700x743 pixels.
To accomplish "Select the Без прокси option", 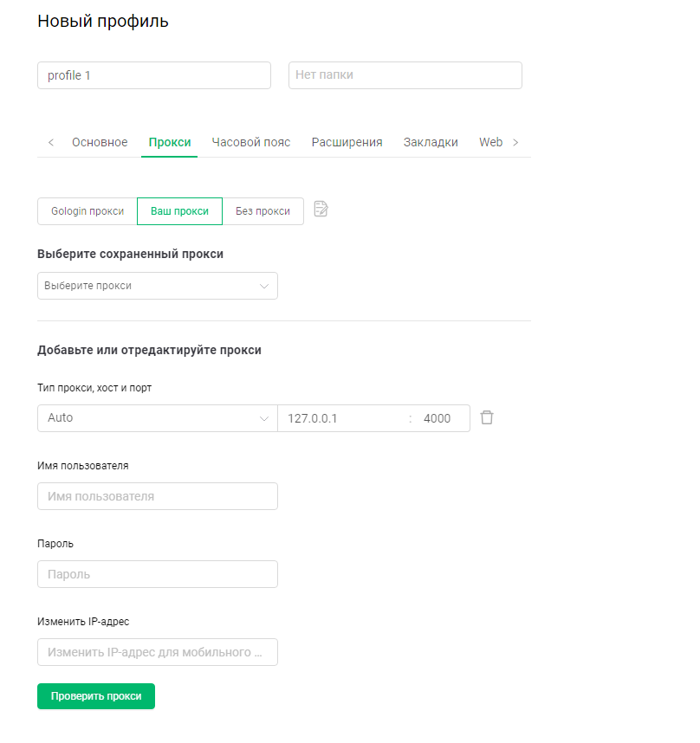I will pos(262,211).
